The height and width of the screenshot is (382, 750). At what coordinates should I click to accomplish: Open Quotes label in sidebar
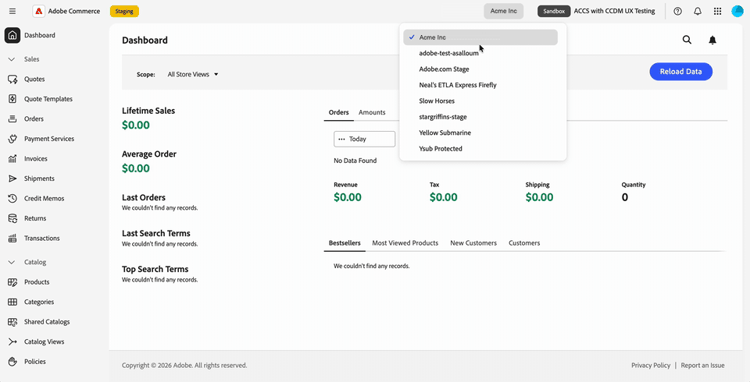coord(34,79)
